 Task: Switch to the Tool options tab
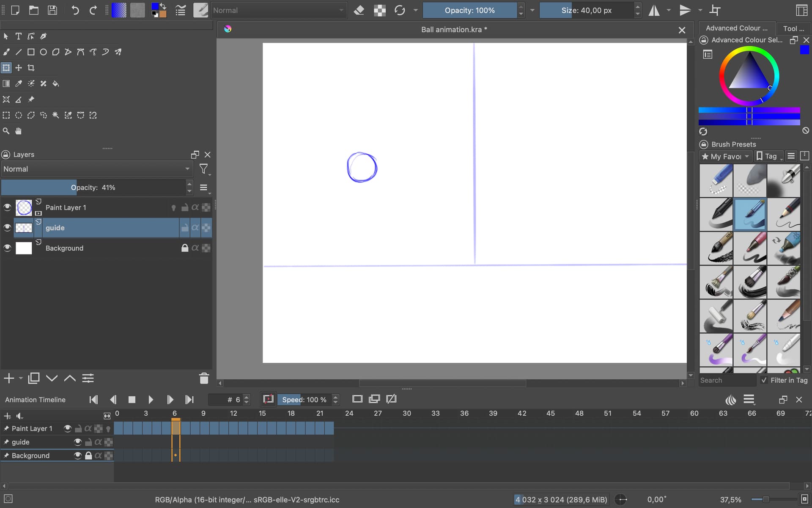793,28
